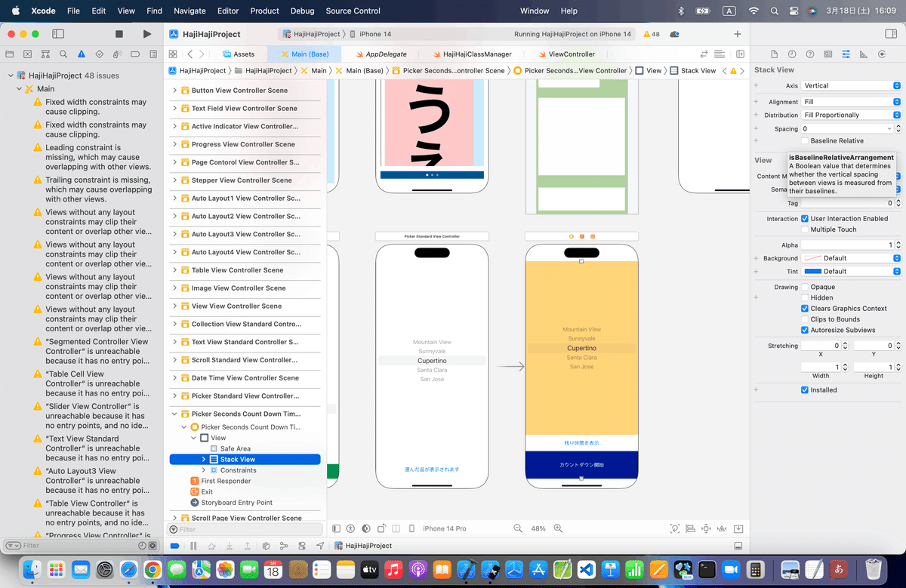The width and height of the screenshot is (906, 588).
Task: Open the Alignment Fill dropdown
Action: (851, 102)
